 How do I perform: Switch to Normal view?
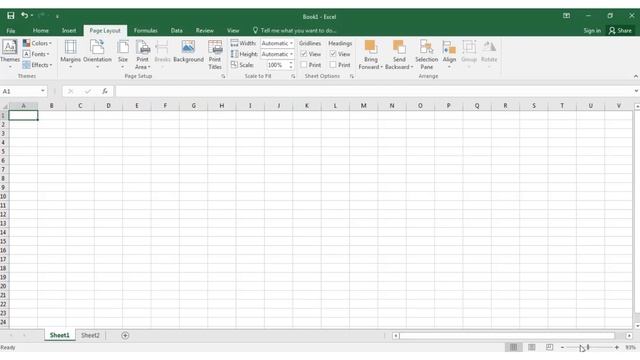pos(513,347)
